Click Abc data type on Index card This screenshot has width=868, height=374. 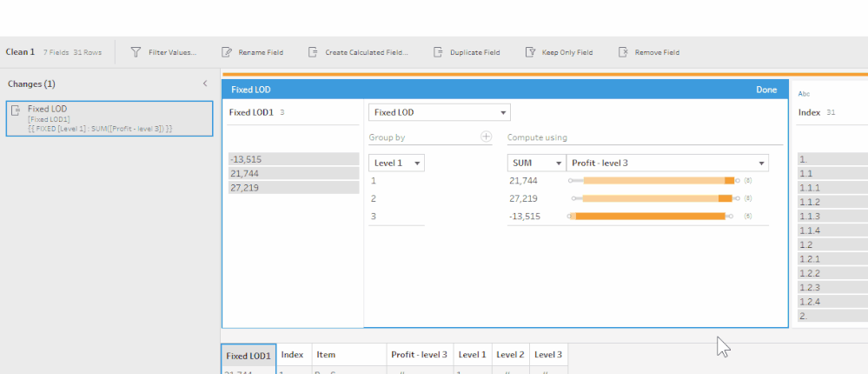[x=804, y=94]
